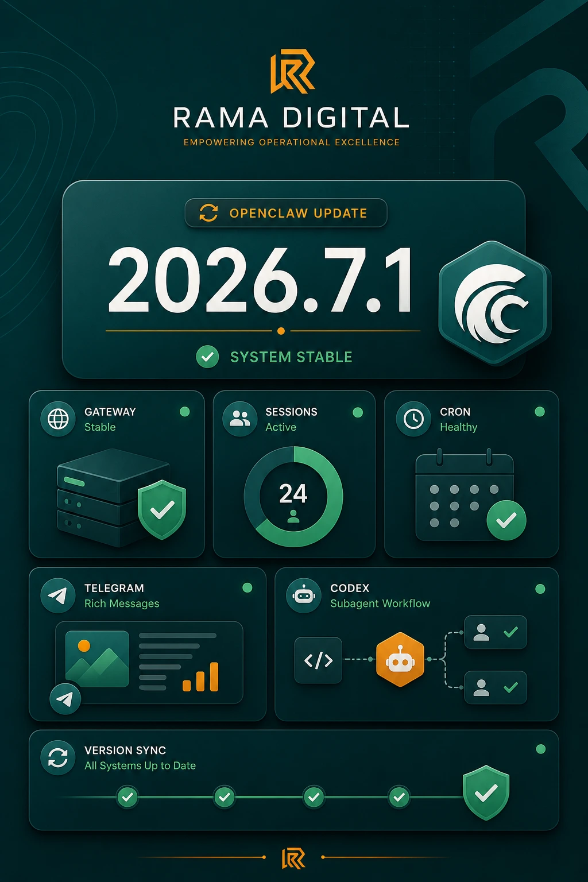Click the Gateway status dot
Image resolution: width=588 pixels, height=882 pixels.
pyautogui.click(x=185, y=412)
